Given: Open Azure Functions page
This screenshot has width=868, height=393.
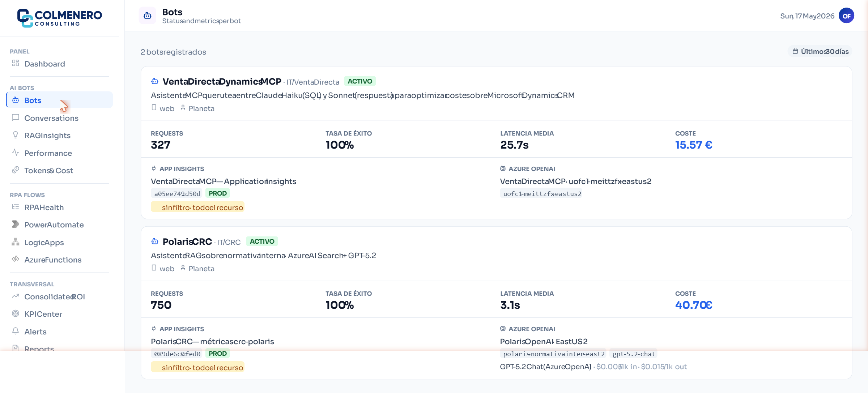Looking at the screenshot, I should pos(59,260).
